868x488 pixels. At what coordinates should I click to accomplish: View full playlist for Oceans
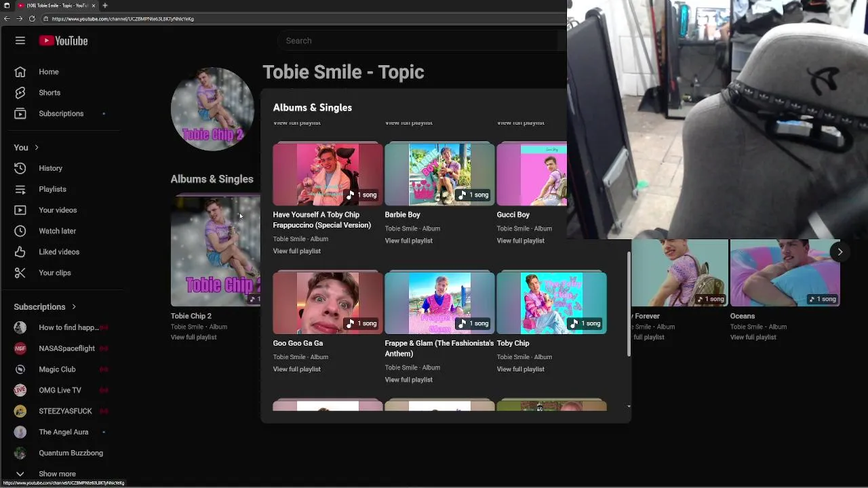[753, 338]
